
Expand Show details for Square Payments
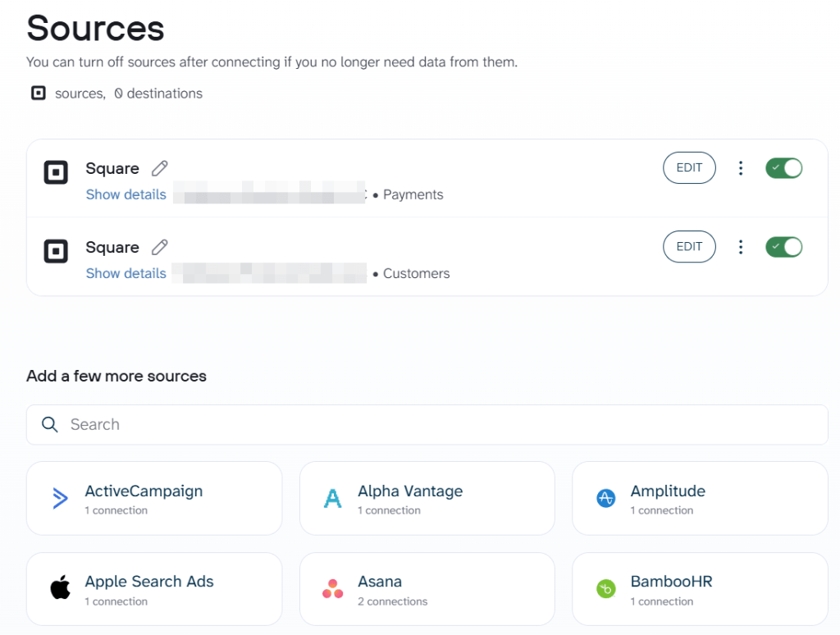click(126, 194)
